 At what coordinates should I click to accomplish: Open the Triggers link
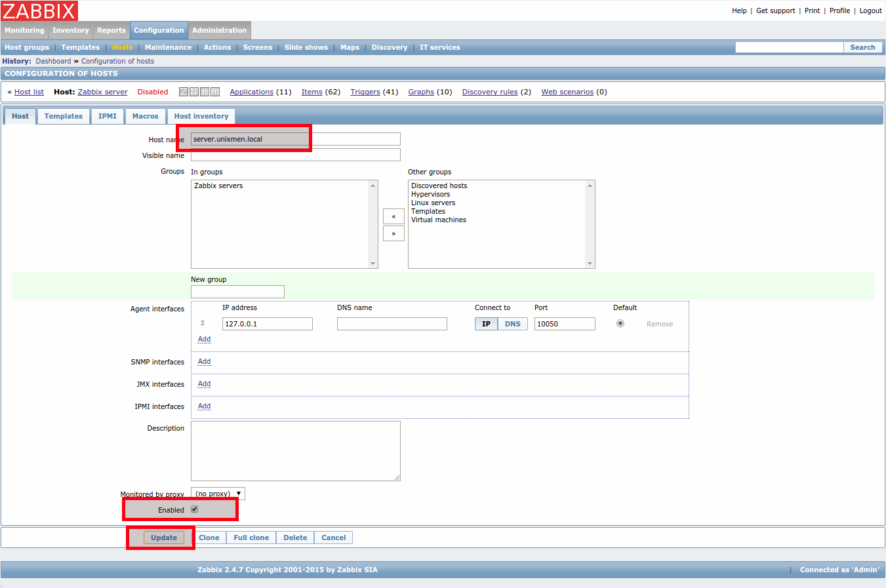coord(365,92)
